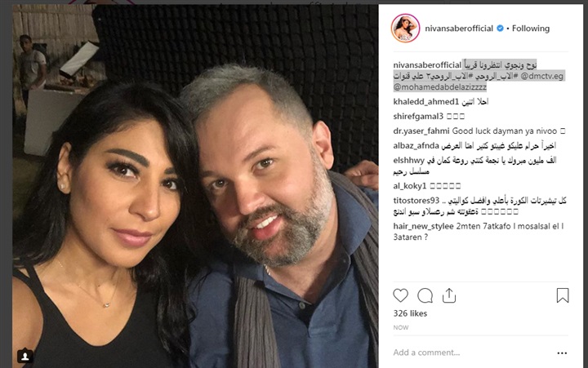Open dr.yaser_fahmi commenter profile

(x=421, y=131)
